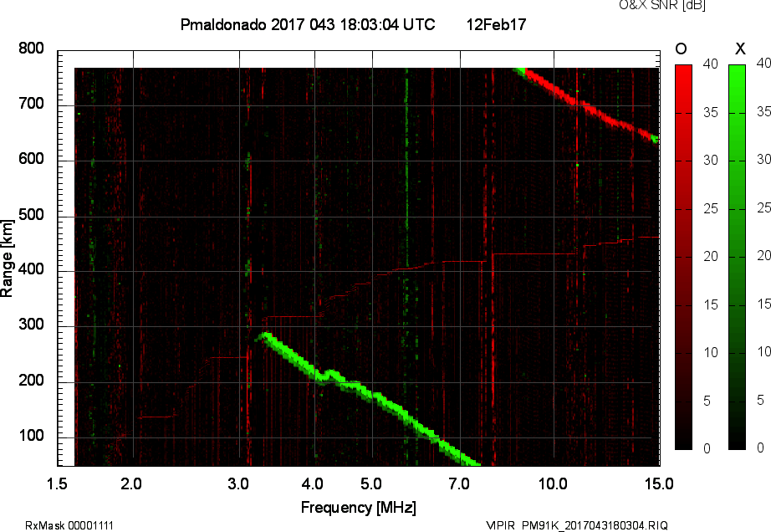Click the 35 dB tick on the O color bar
The height and width of the screenshot is (532, 771).
pyautogui.click(x=710, y=113)
